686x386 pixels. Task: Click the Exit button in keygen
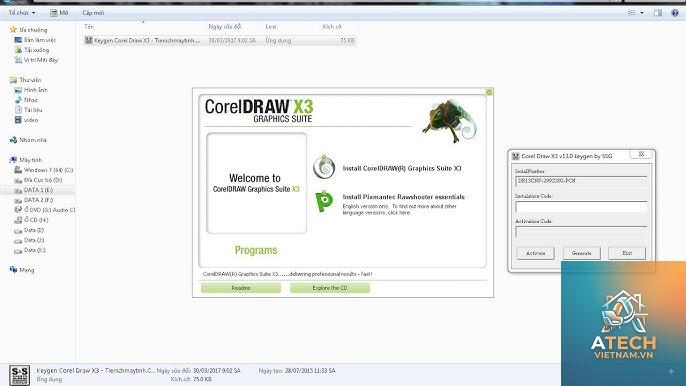[627, 253]
